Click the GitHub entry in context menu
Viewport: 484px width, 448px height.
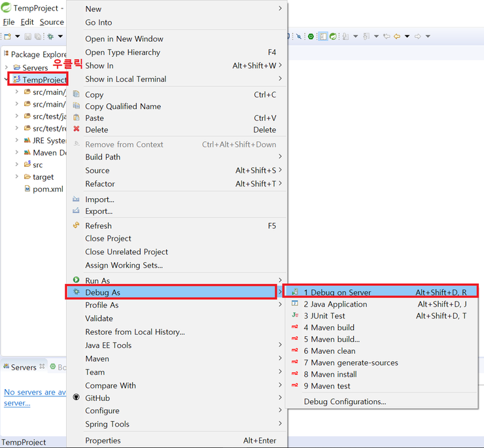click(x=97, y=398)
